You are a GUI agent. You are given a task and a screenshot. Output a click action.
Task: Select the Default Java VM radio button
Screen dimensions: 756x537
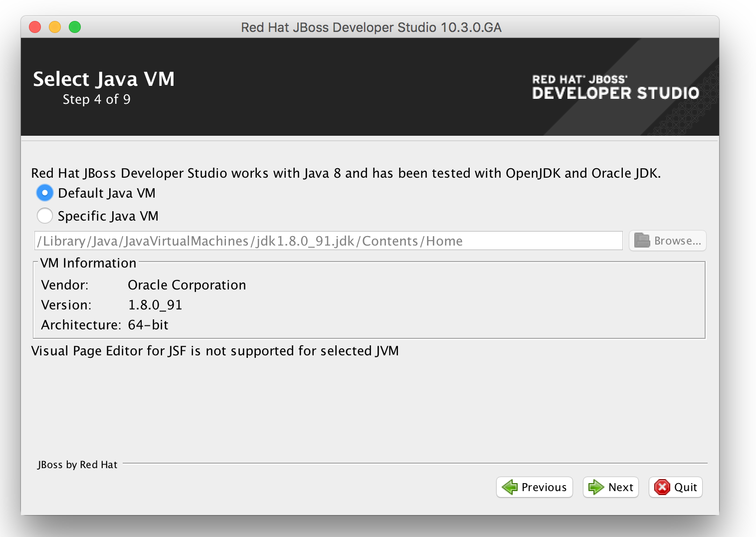coord(44,193)
